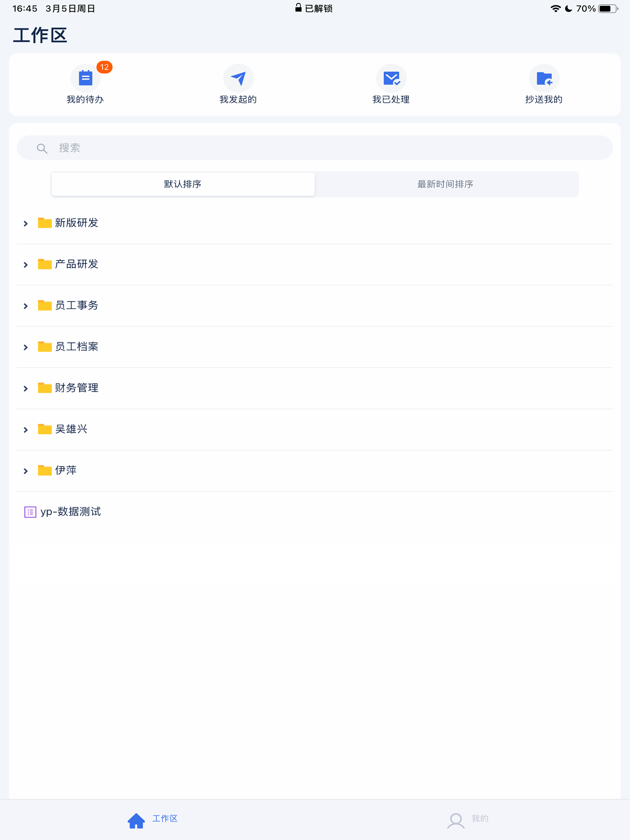Select the 我的 bottom tab label
This screenshot has height=840, width=630.
pos(480,818)
